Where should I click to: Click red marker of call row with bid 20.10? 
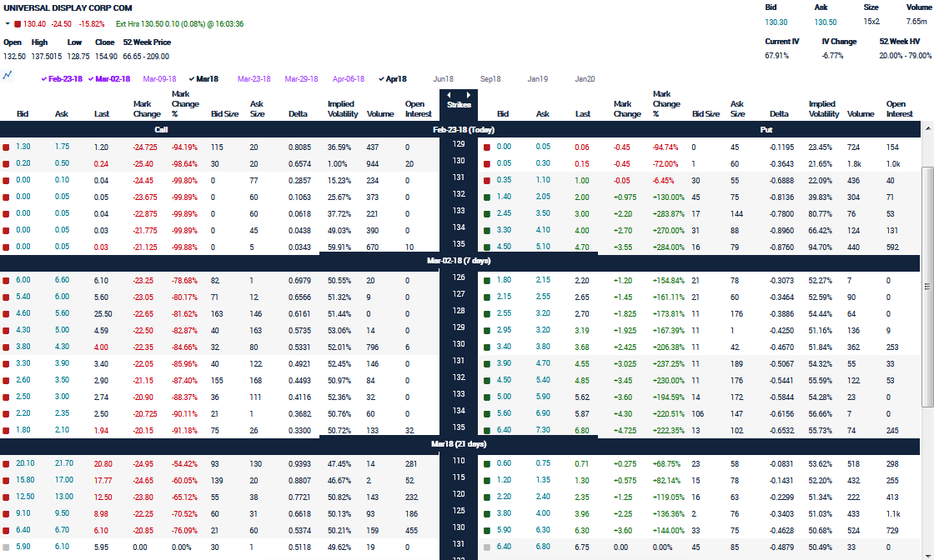(x=6, y=463)
